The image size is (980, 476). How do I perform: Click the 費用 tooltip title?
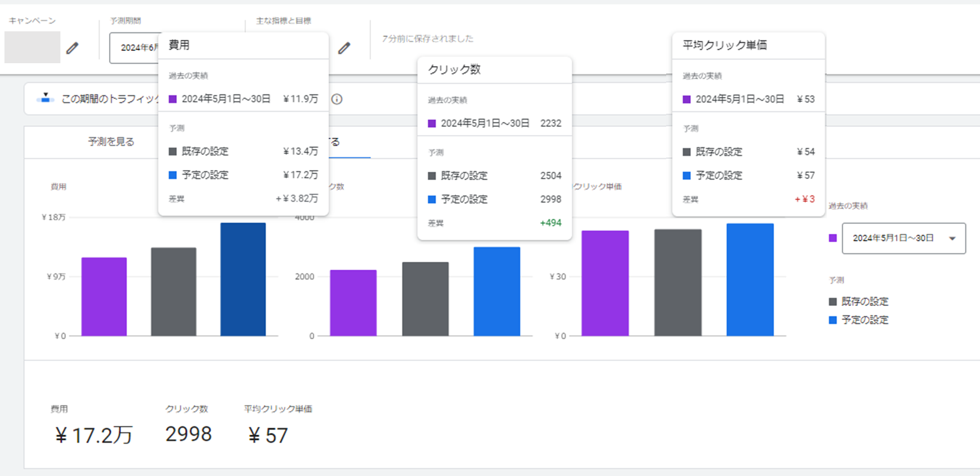(x=179, y=45)
